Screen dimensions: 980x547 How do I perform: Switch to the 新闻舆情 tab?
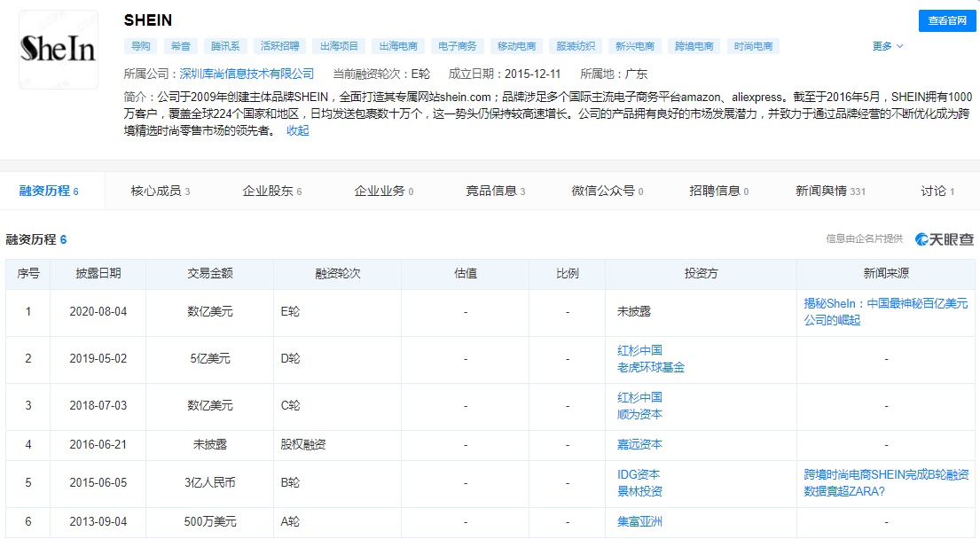[830, 191]
